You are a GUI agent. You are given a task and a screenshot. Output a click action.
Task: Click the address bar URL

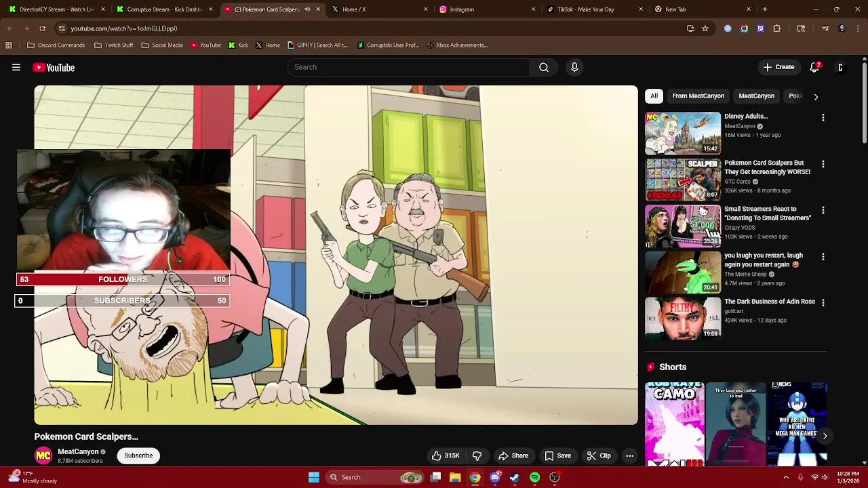point(124,28)
